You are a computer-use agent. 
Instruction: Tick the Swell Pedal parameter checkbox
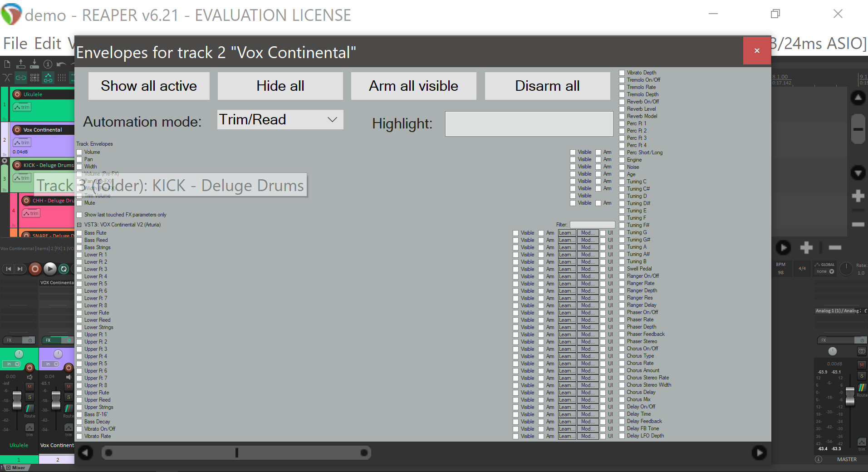[622, 269]
